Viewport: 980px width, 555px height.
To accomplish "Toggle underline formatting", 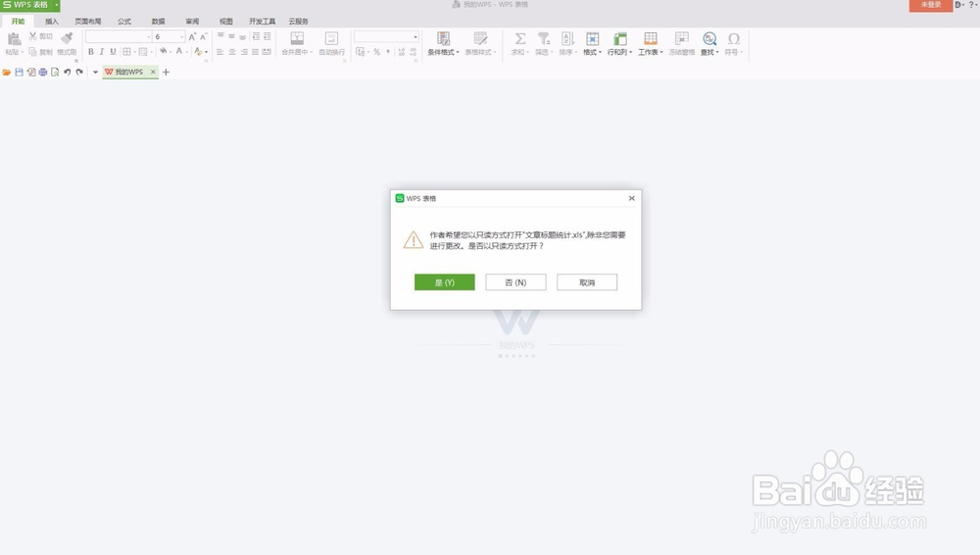I will point(113,52).
